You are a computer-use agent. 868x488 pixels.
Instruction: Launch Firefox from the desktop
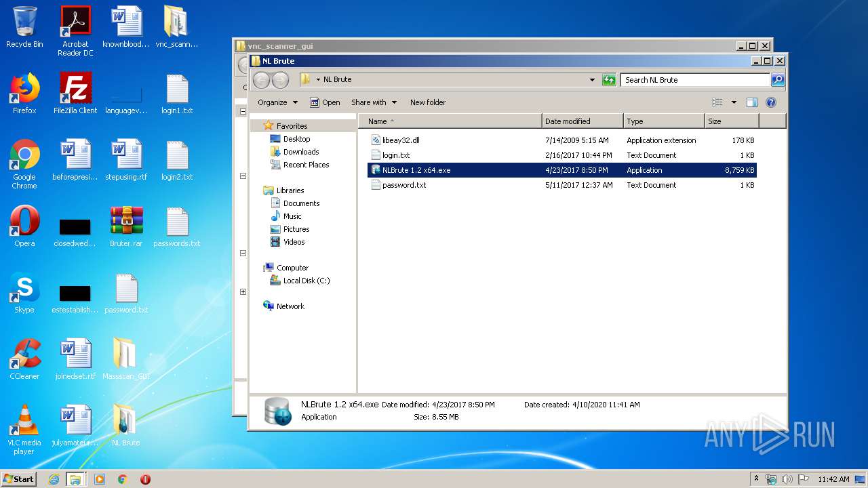pyautogui.click(x=24, y=94)
